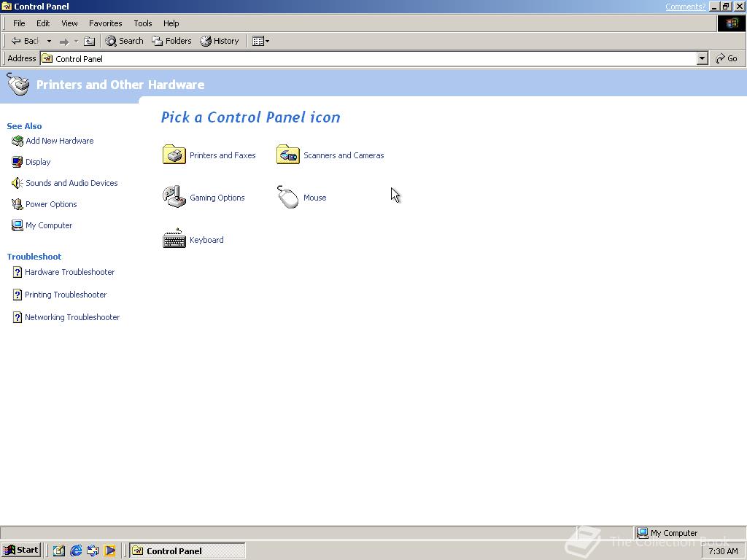Open the Edit menu
The height and width of the screenshot is (560, 747).
point(43,23)
